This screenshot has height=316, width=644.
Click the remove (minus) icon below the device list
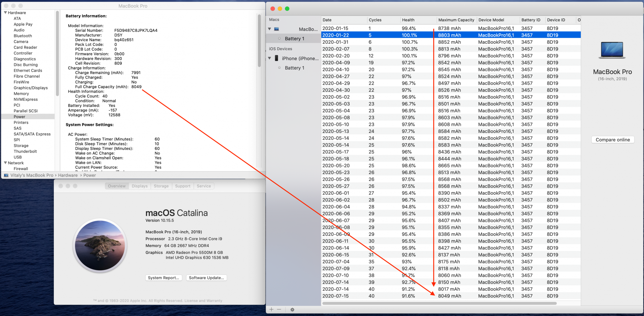(279, 310)
